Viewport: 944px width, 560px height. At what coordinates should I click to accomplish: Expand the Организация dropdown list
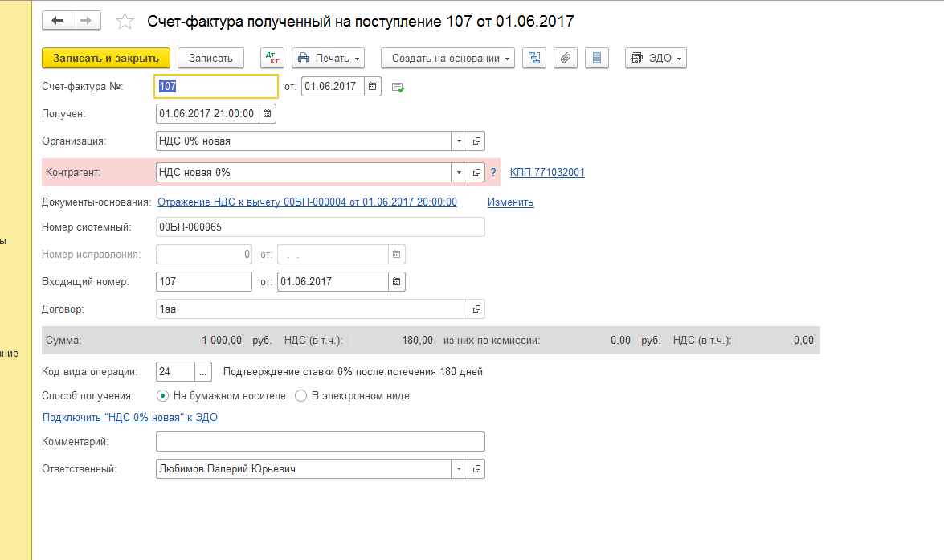[x=459, y=141]
